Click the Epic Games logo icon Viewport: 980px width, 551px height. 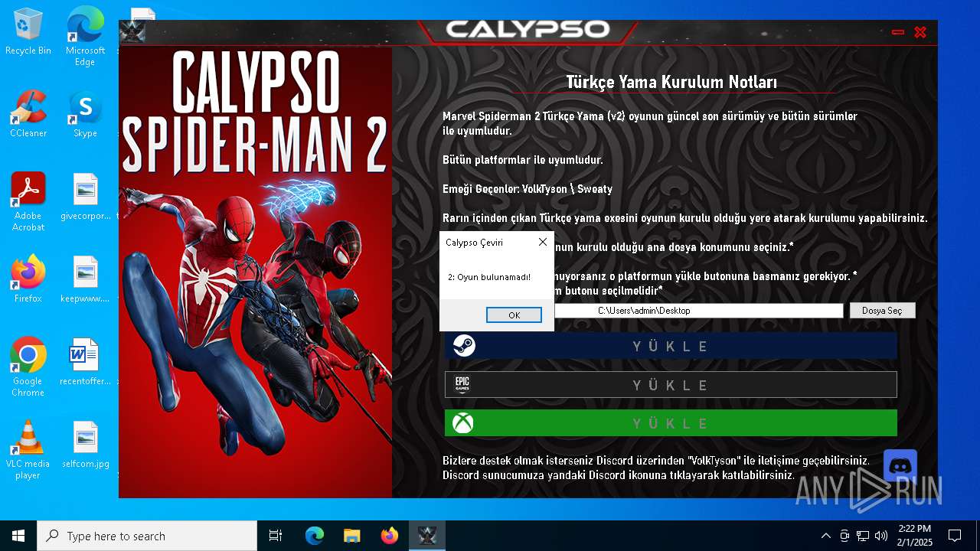(462, 384)
